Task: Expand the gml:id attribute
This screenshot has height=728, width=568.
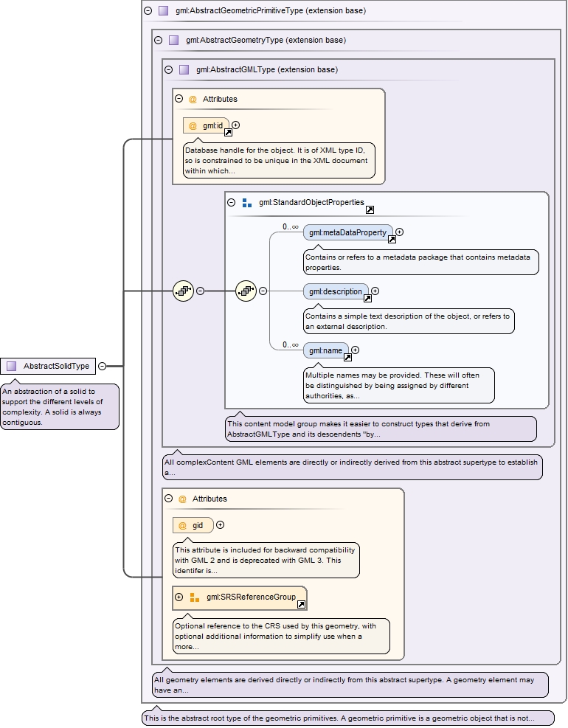Action: point(236,125)
